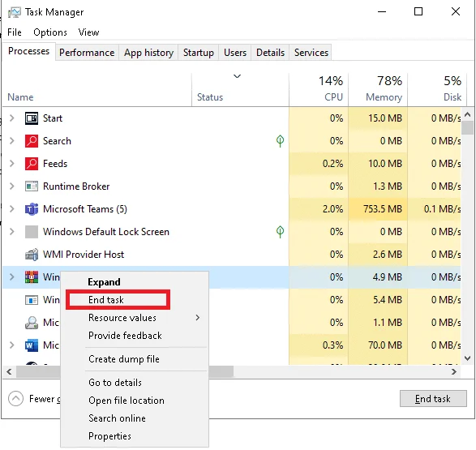
Task: Sort by the Memory column header
Action: [x=378, y=90]
